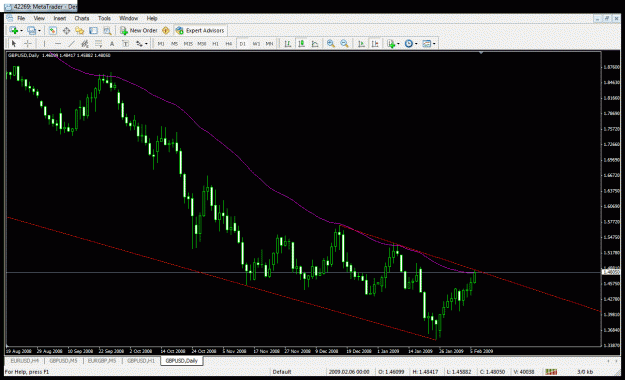
Task: Select the Fibonacci Retracement tool
Action: point(98,43)
